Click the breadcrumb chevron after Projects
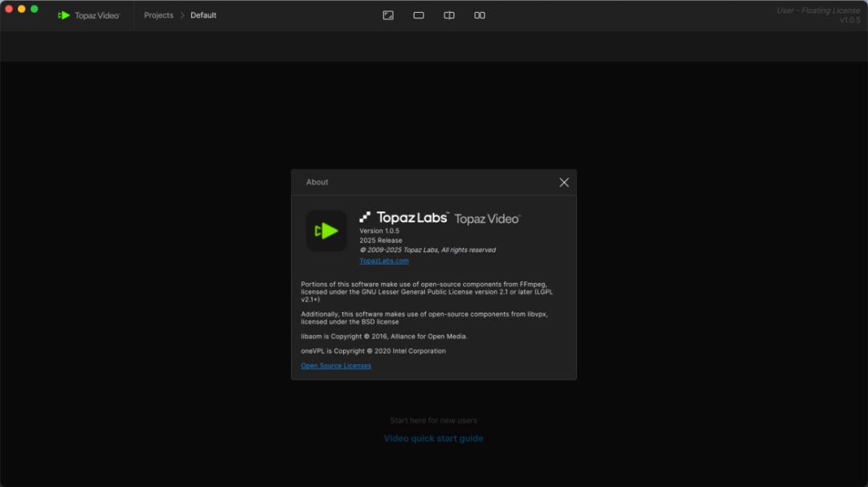 click(182, 15)
